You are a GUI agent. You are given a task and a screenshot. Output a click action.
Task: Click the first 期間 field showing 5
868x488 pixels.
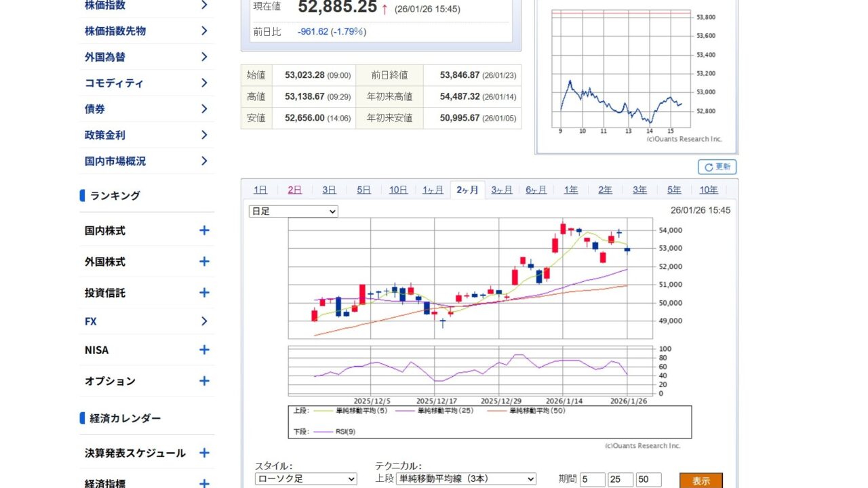(592, 480)
